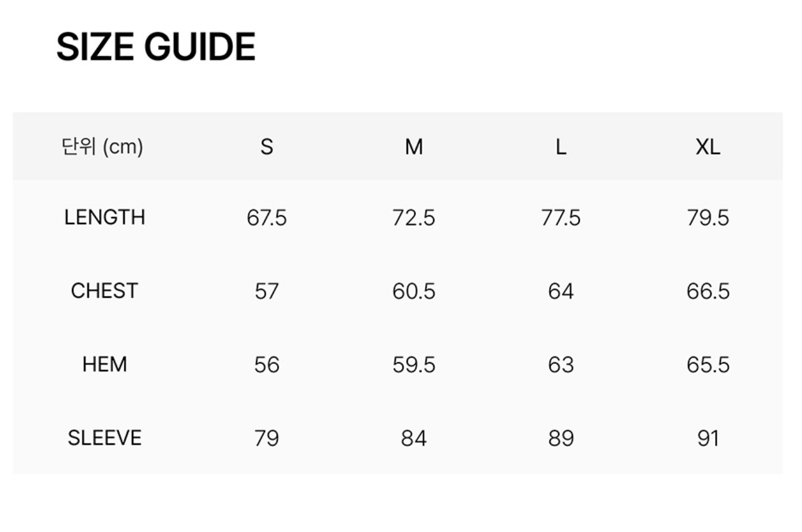
Task: Click the SLEEVE row label
Action: [104, 438]
